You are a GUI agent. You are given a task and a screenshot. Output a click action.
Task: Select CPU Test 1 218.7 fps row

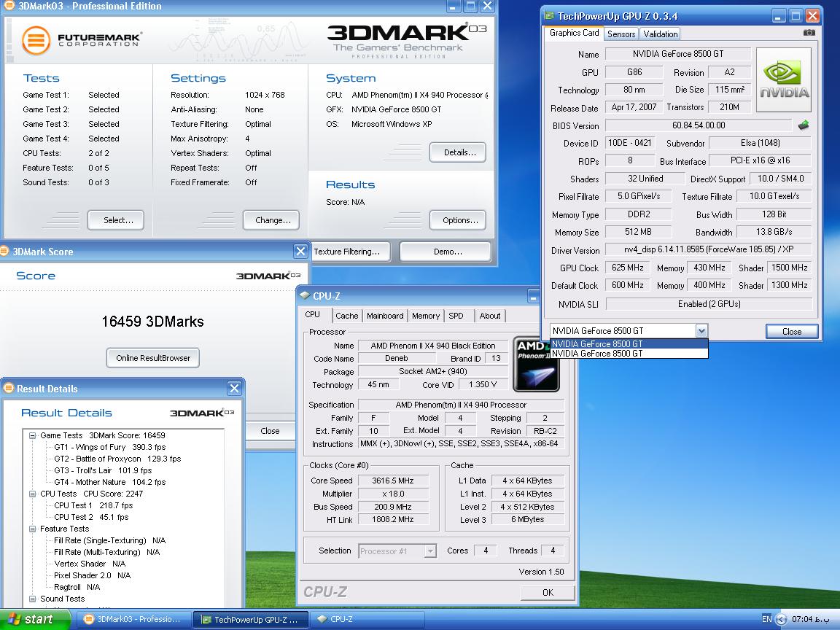point(93,506)
